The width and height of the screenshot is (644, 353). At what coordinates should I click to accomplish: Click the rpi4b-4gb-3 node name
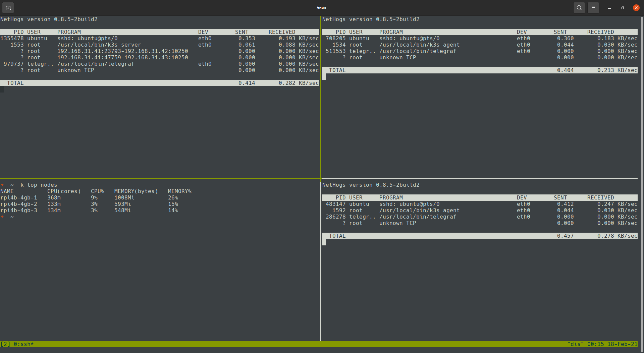[x=19, y=211]
